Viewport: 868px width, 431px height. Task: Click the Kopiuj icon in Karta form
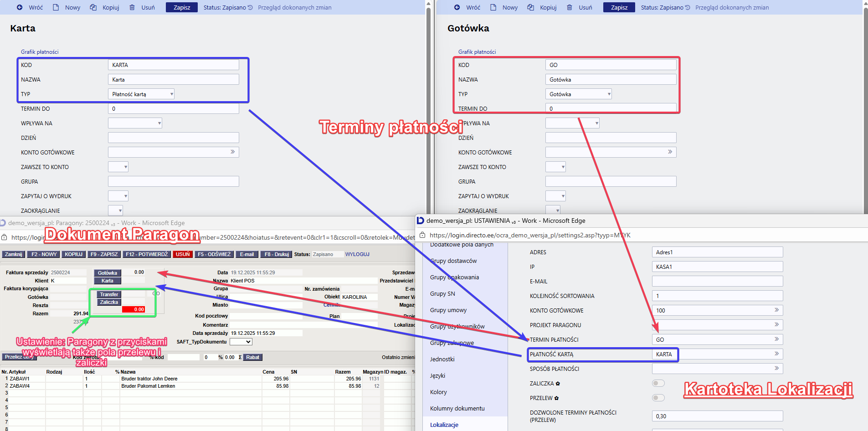point(93,7)
